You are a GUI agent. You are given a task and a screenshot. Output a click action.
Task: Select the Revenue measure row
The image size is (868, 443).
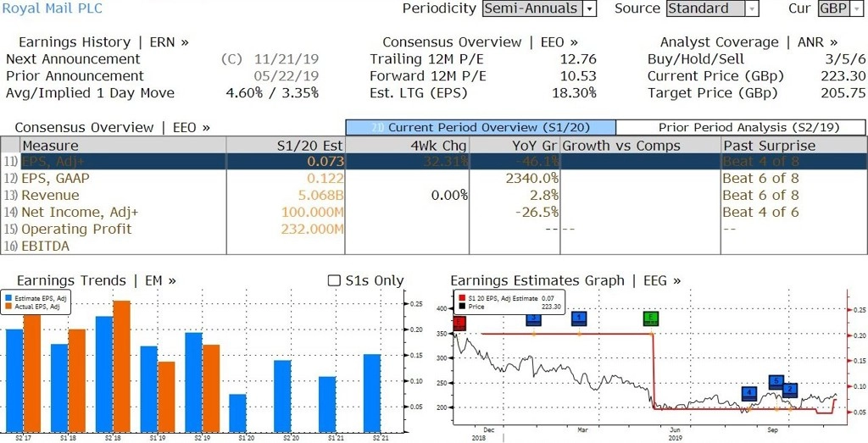433,195
